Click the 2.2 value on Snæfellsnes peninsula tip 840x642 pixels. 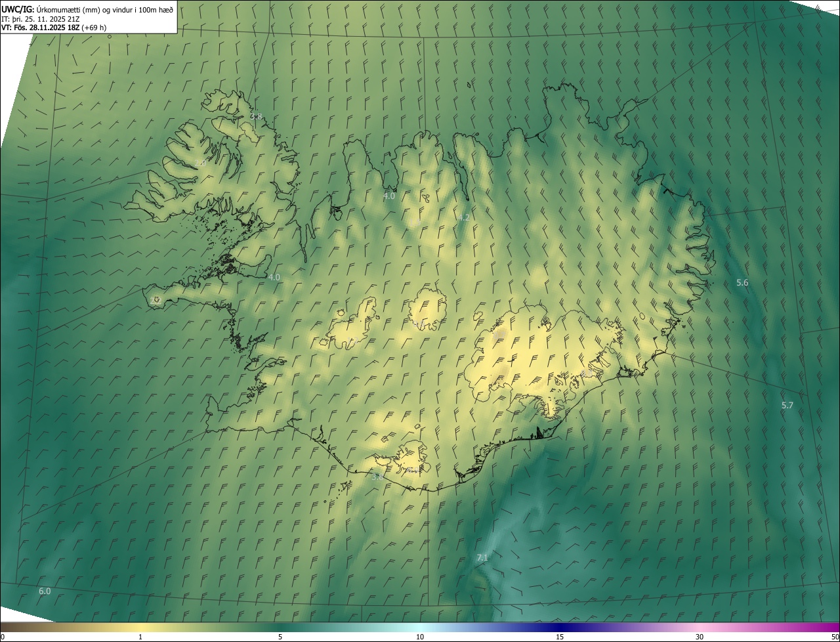click(x=156, y=300)
